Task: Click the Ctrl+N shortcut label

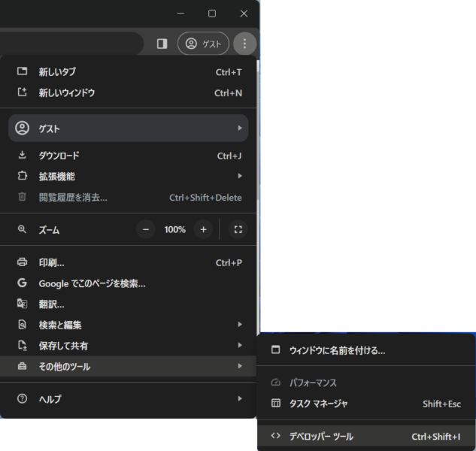Action: pyautogui.click(x=229, y=93)
